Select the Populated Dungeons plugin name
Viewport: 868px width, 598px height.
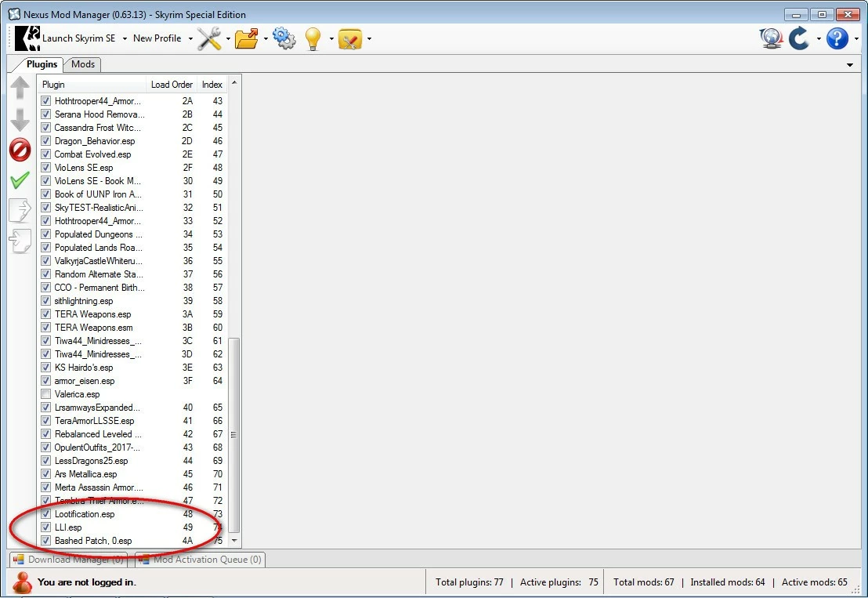99,235
